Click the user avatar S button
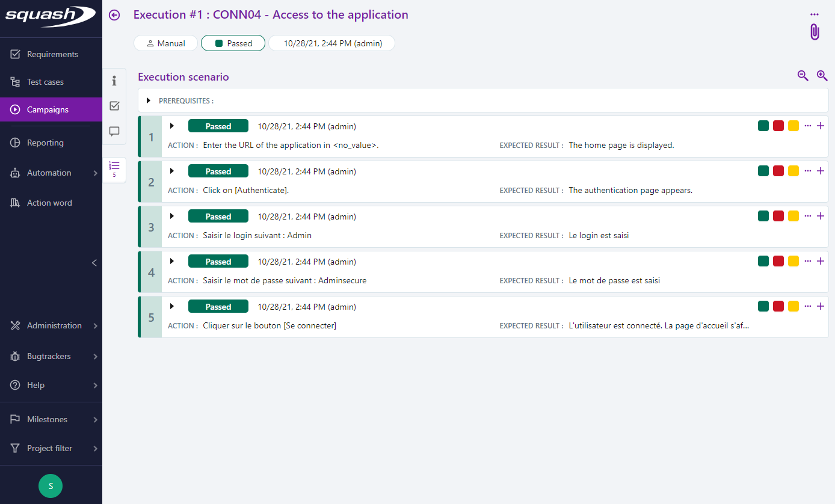The image size is (835, 504). (x=51, y=486)
